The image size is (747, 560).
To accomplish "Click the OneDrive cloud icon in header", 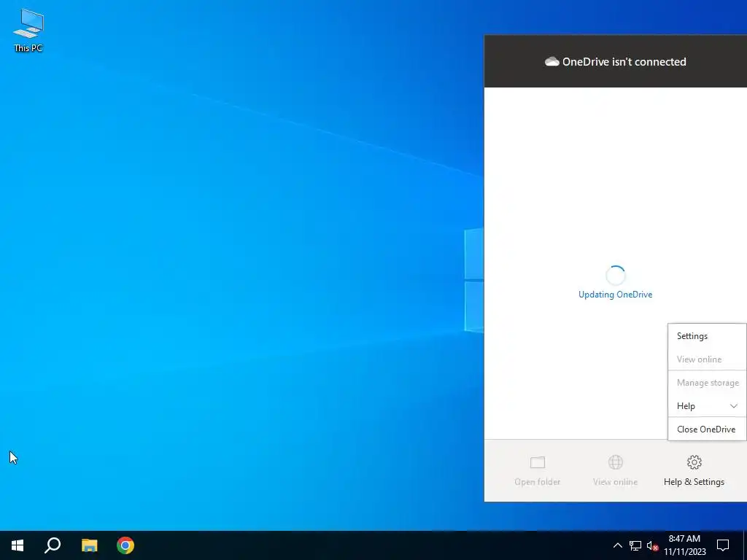I will coord(551,61).
